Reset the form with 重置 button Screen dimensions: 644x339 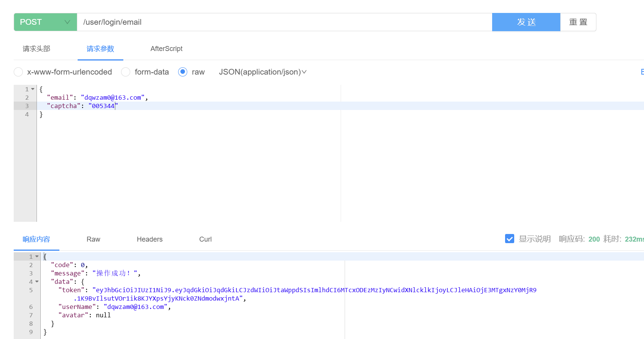578,22
